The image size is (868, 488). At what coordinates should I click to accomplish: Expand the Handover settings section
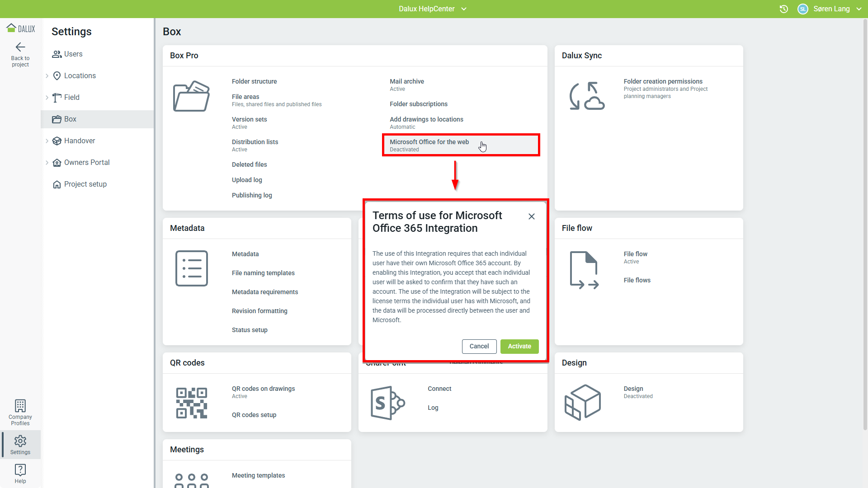tap(47, 141)
